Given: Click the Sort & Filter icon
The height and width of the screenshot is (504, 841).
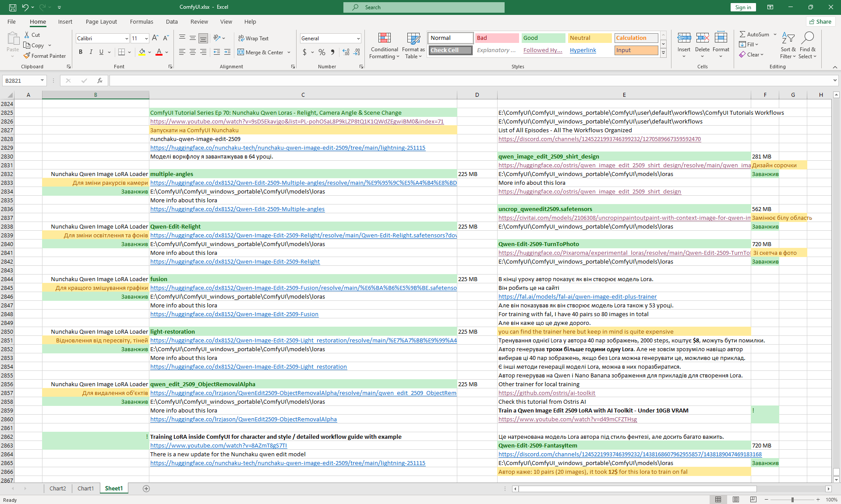Looking at the screenshot, I should coord(788,39).
